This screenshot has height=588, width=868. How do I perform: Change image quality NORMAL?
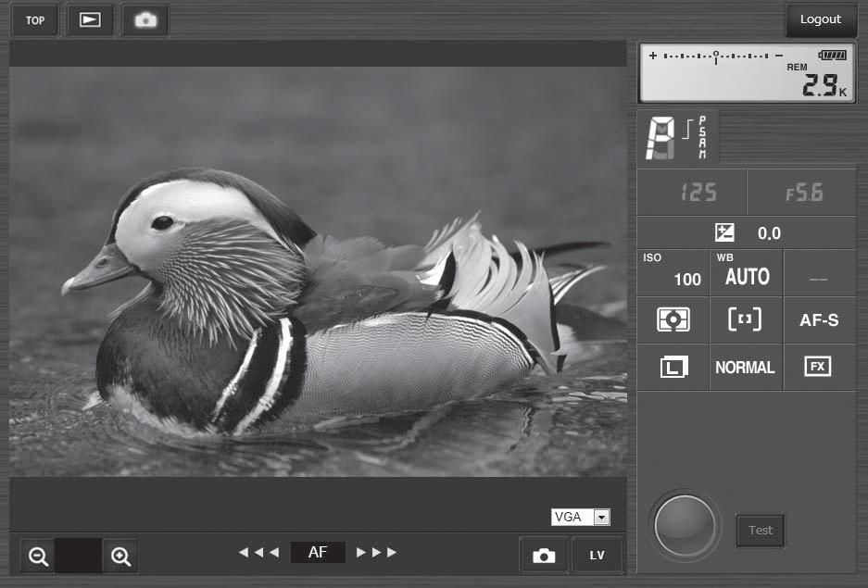click(747, 367)
